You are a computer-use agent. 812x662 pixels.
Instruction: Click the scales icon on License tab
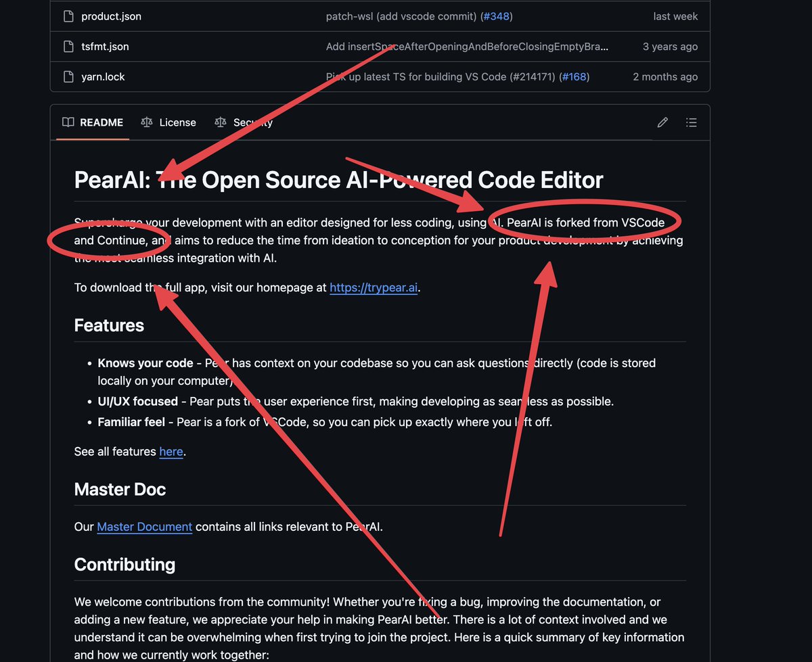point(147,122)
